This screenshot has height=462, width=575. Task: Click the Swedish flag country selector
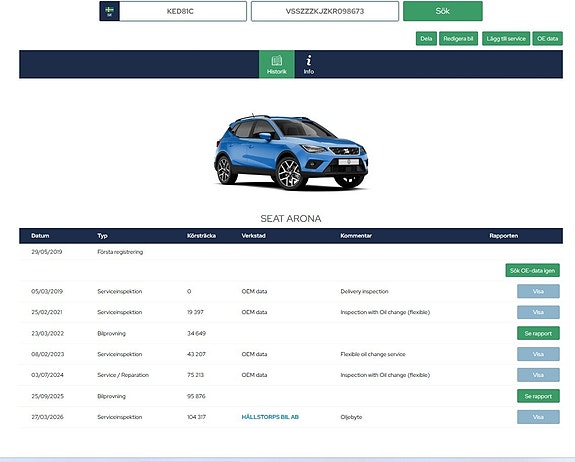(109, 11)
